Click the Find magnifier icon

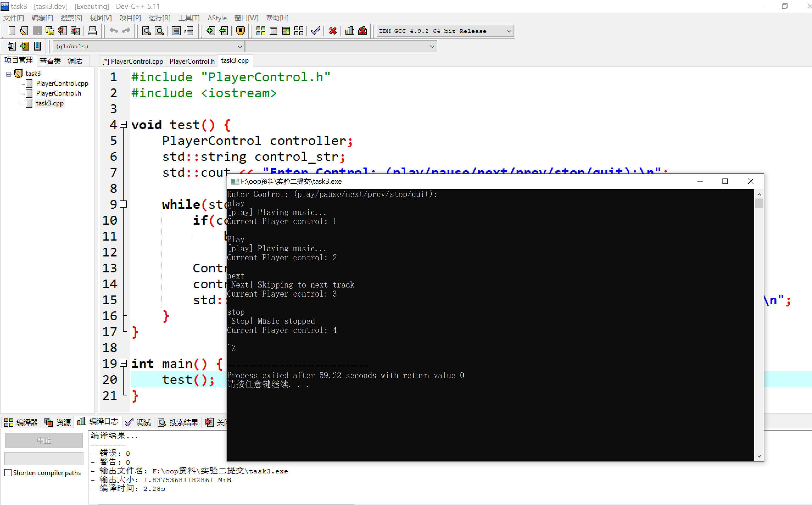tap(146, 31)
